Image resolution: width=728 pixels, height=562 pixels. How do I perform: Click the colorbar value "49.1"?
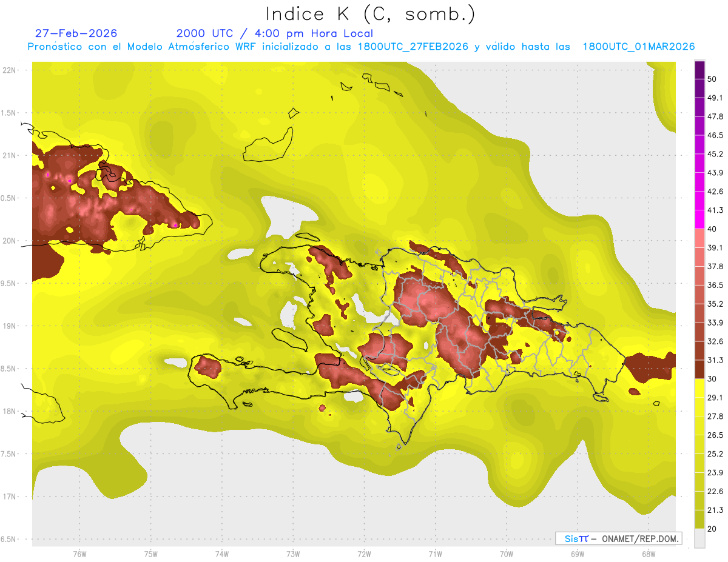[715, 98]
